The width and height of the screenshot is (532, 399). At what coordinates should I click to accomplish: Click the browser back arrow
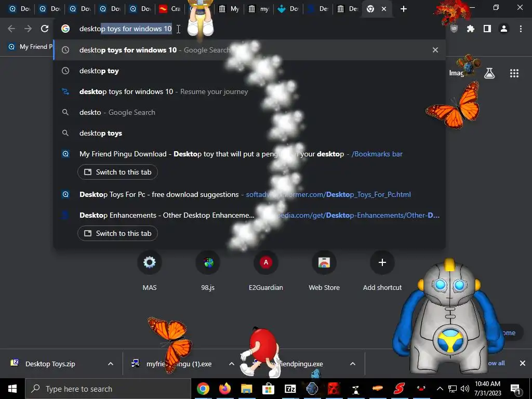click(11, 29)
